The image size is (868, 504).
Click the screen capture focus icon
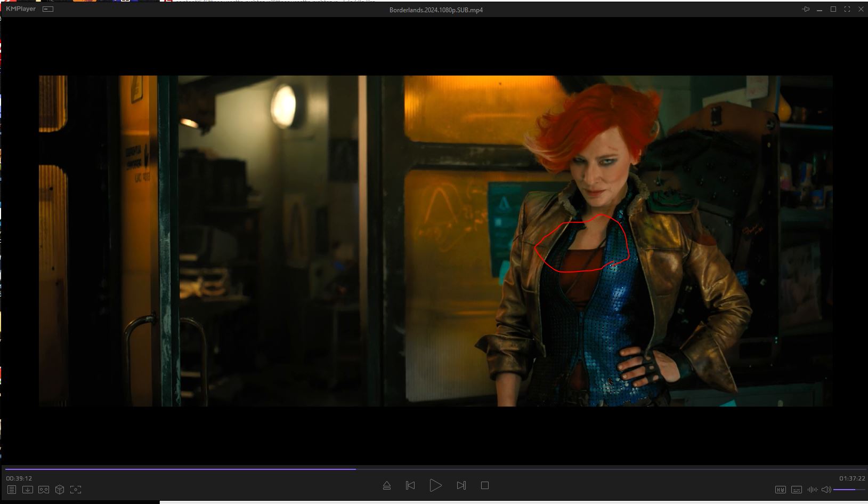(x=76, y=490)
